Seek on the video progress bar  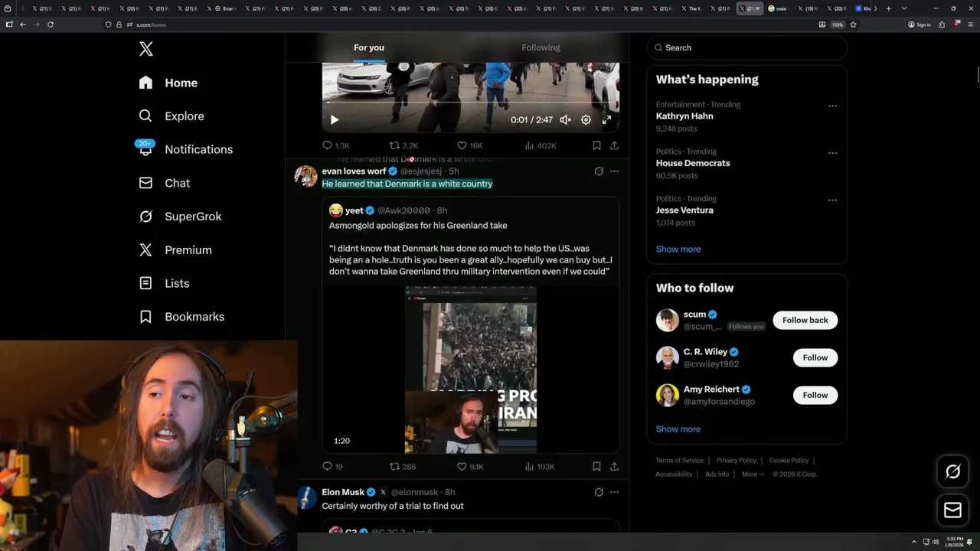pos(470,103)
